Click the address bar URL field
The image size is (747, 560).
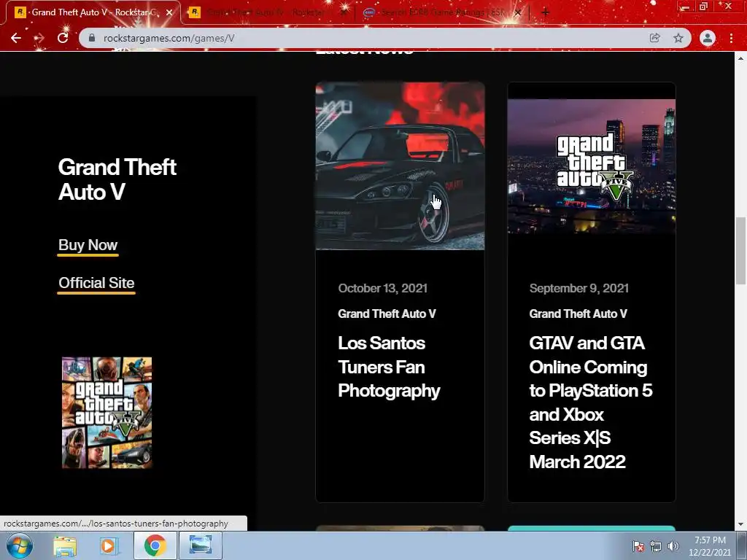[367, 38]
